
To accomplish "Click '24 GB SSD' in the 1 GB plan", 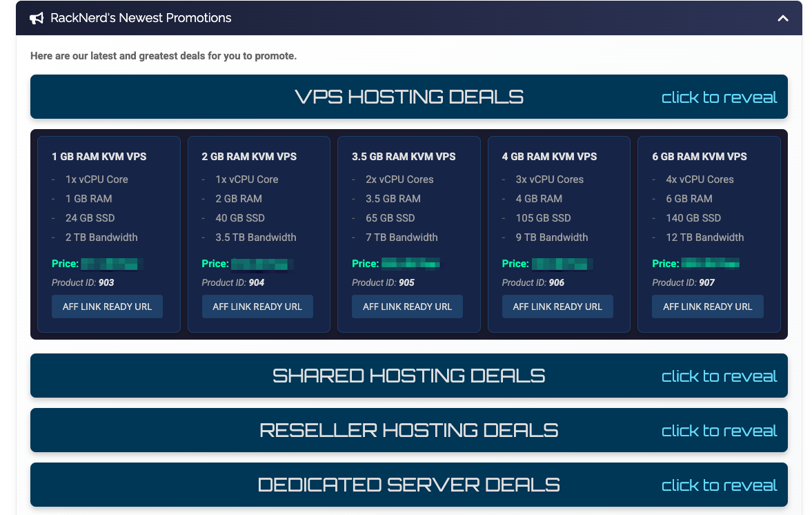I will (x=90, y=218).
